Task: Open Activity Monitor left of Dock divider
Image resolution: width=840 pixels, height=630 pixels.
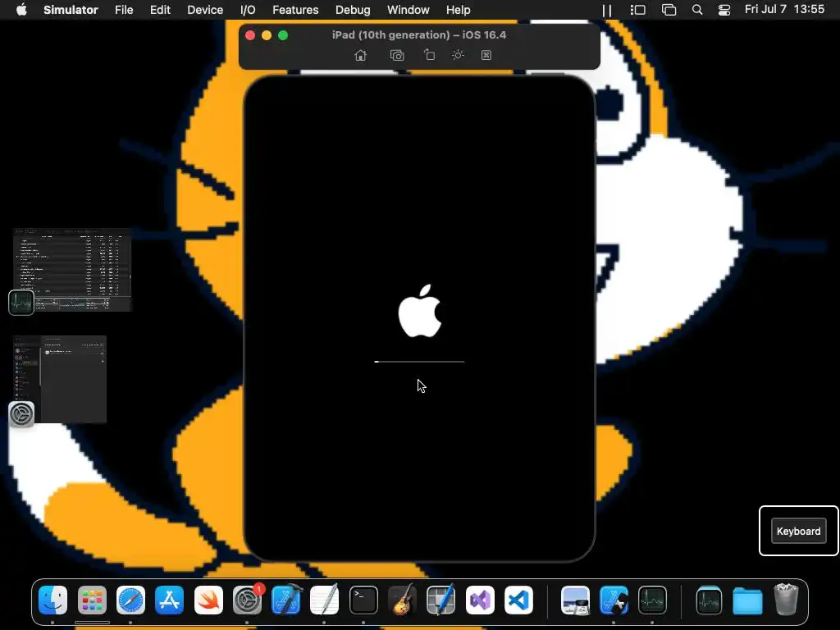Action: click(652, 600)
